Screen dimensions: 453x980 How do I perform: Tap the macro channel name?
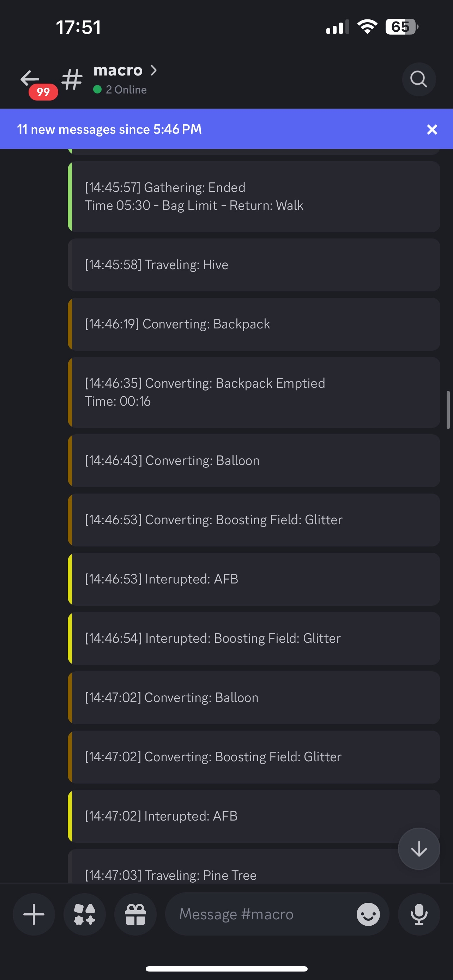pyautogui.click(x=118, y=71)
